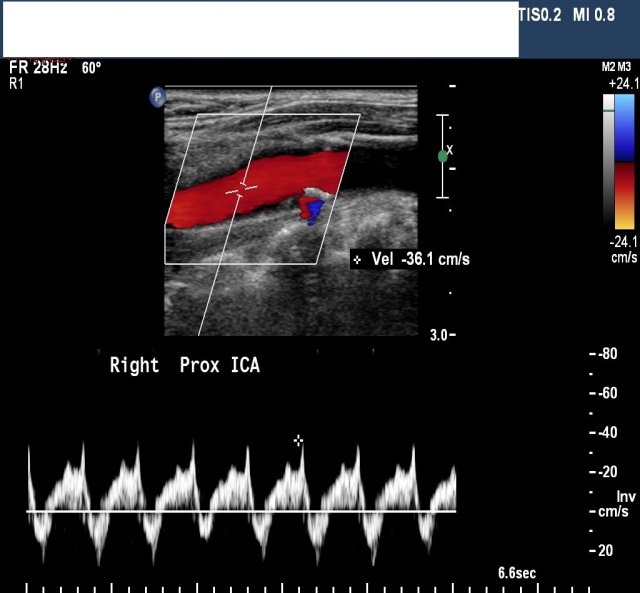The height and width of the screenshot is (593, 640).
Task: Select the Right Prox ICA annotation
Action: coord(184,365)
